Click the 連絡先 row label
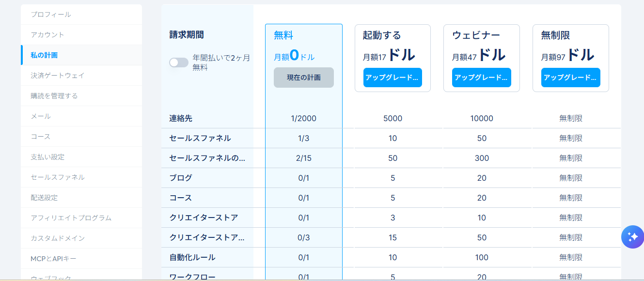Screen dimensions: 644x281 pyautogui.click(x=181, y=118)
